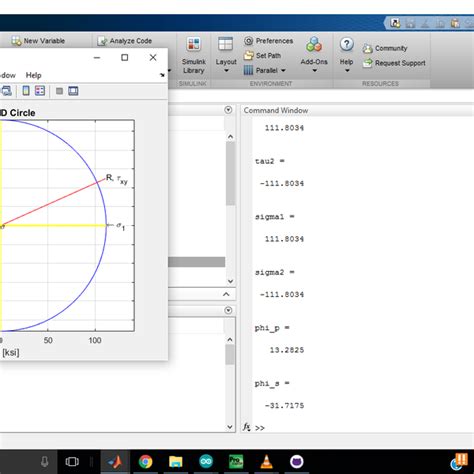Open VLC media player from the taskbar
Screen dimensions: 474x474
tap(266, 462)
